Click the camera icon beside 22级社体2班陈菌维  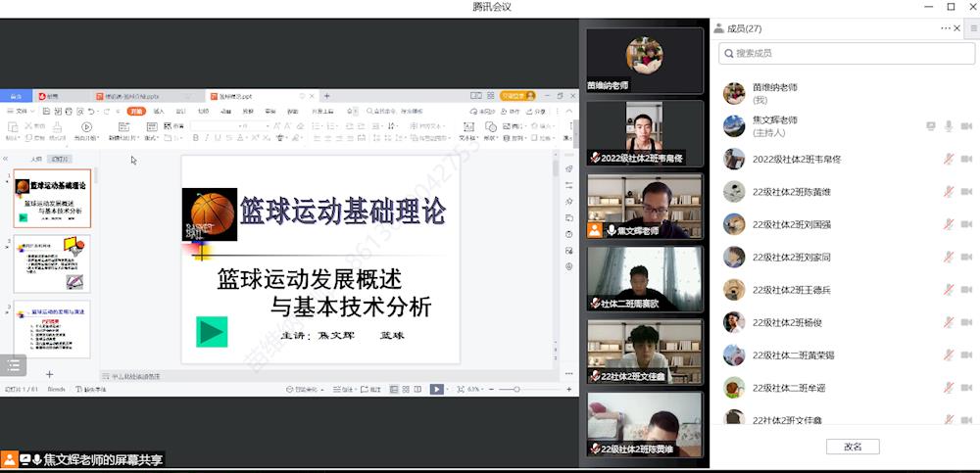[x=966, y=191]
